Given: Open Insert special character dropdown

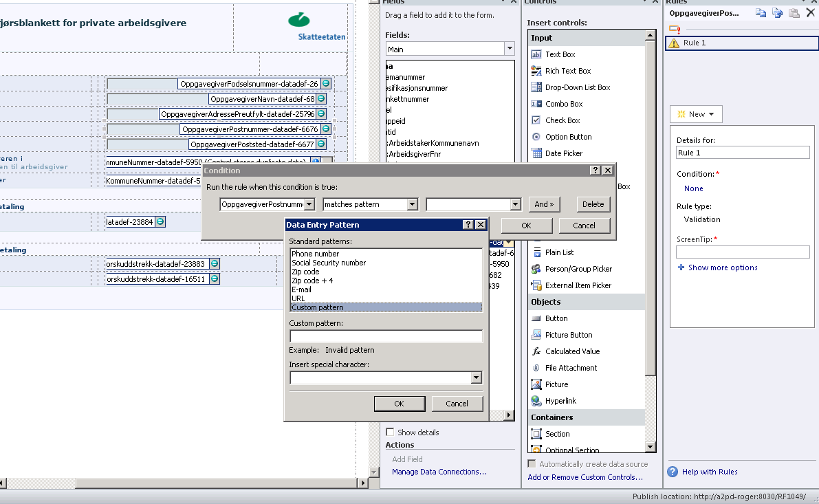Looking at the screenshot, I should click(476, 377).
